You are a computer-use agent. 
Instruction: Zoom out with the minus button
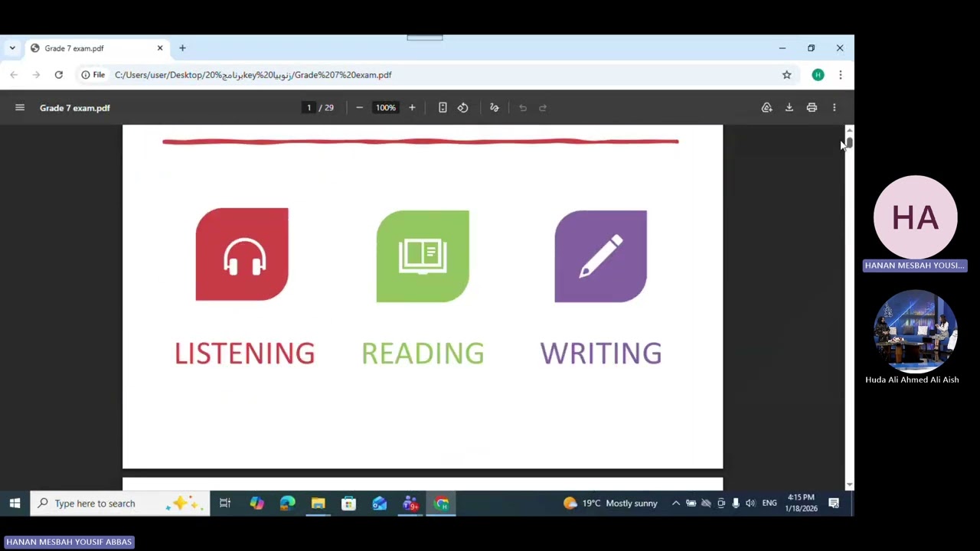(359, 108)
